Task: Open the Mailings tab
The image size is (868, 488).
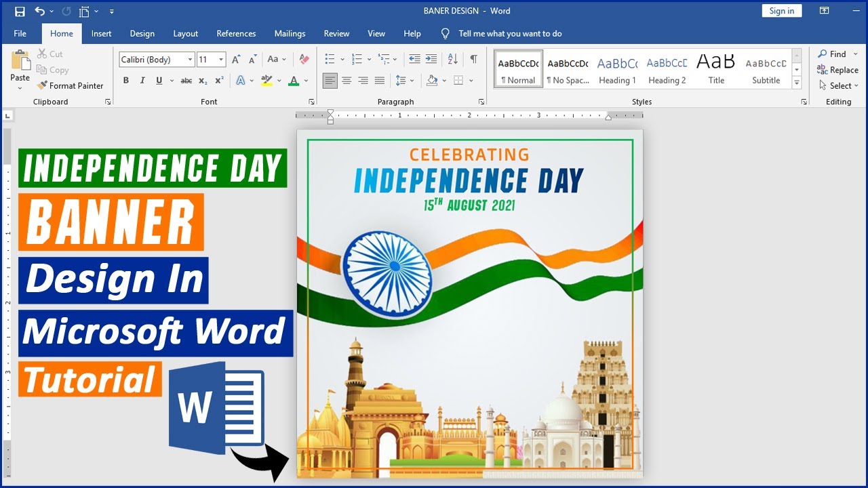Action: point(290,33)
